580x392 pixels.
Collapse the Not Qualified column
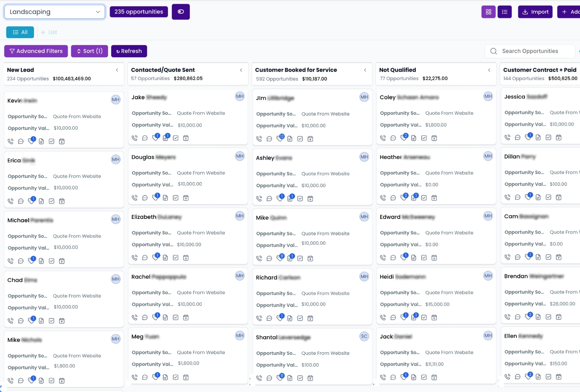(x=489, y=70)
